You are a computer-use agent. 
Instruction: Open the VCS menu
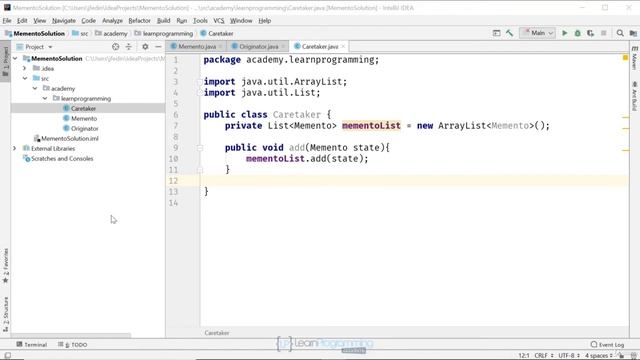click(x=219, y=20)
